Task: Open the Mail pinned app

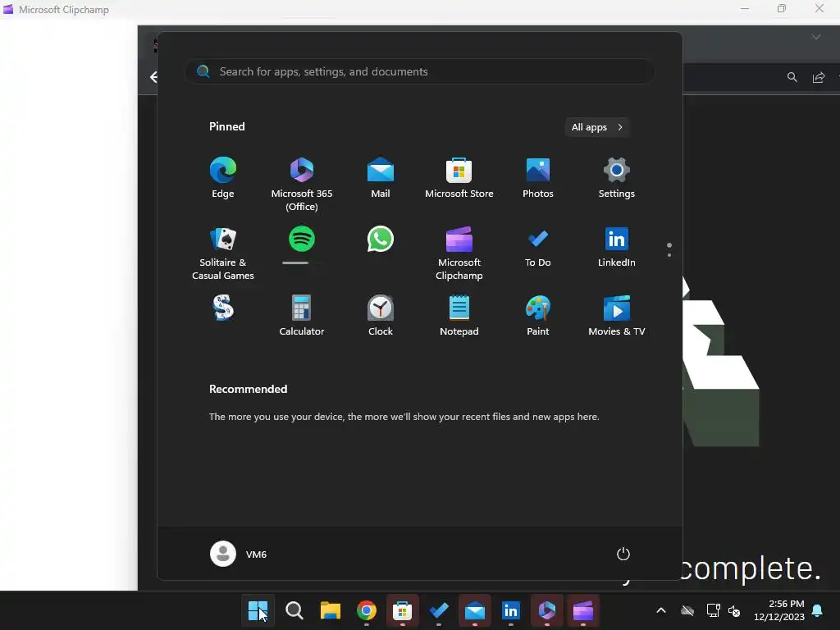Action: [381, 178]
